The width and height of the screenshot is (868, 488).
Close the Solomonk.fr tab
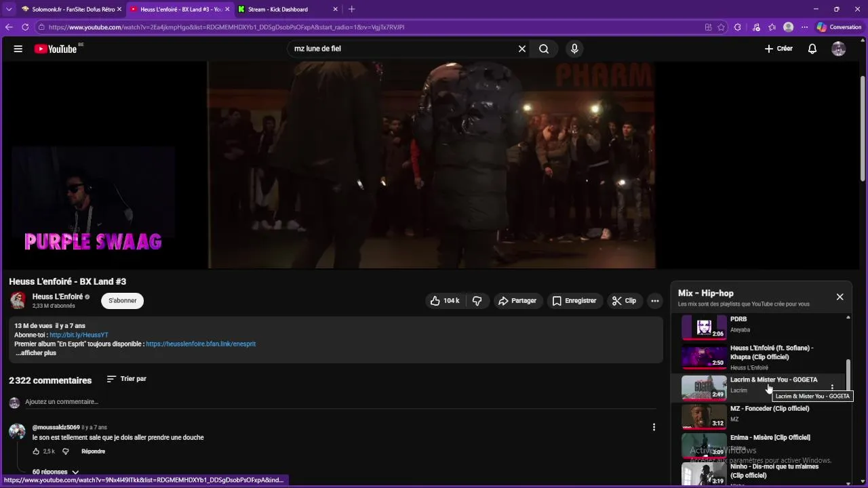point(119,9)
